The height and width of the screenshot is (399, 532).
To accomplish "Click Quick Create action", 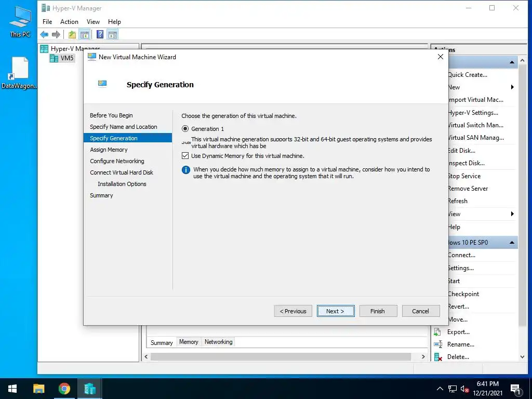I will pyautogui.click(x=467, y=75).
